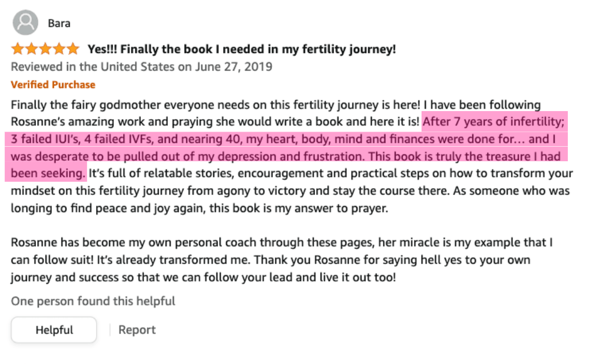Click the Helpful button

pos(54,329)
